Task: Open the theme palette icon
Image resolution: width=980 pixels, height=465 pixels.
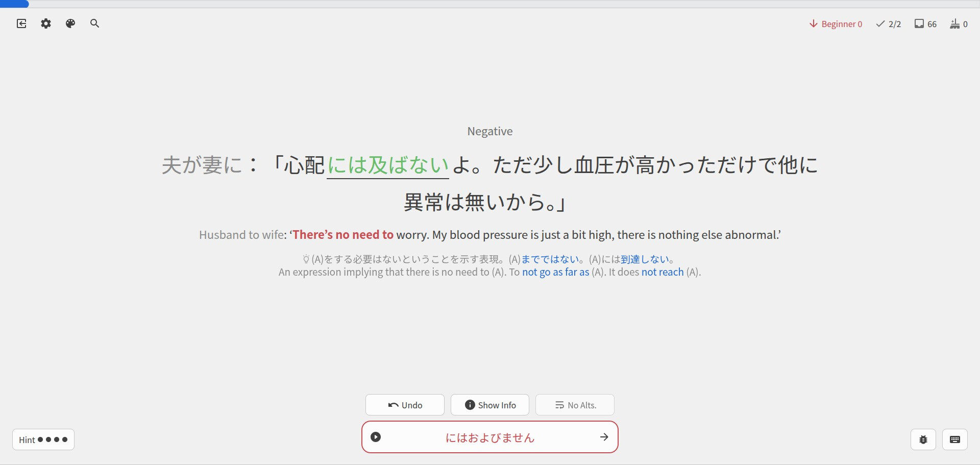Action: click(70, 23)
